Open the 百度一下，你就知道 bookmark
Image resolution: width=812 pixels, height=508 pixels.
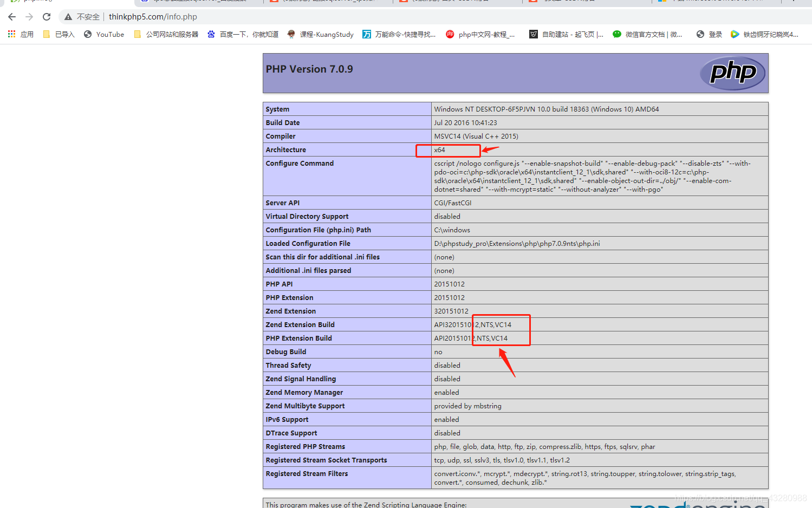click(243, 34)
